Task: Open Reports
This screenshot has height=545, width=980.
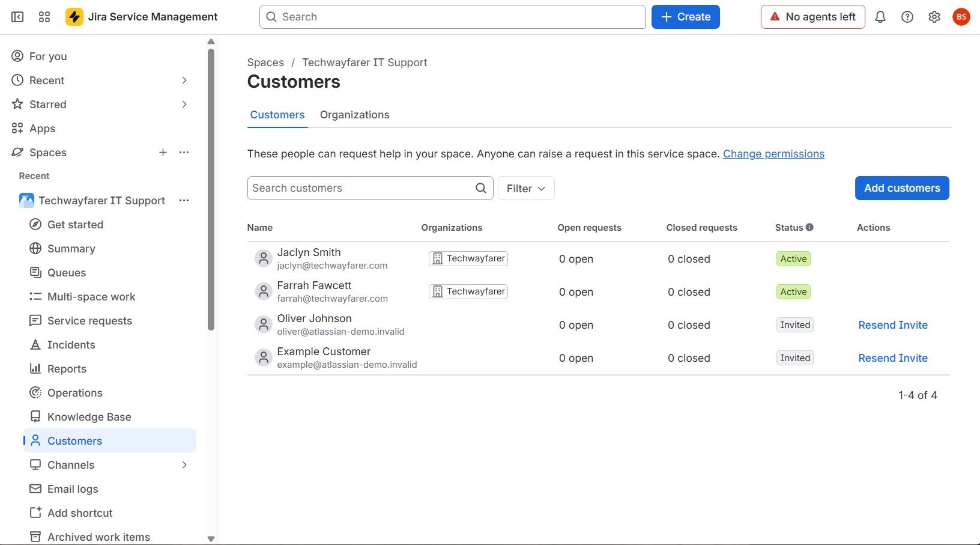Action: click(110, 369)
